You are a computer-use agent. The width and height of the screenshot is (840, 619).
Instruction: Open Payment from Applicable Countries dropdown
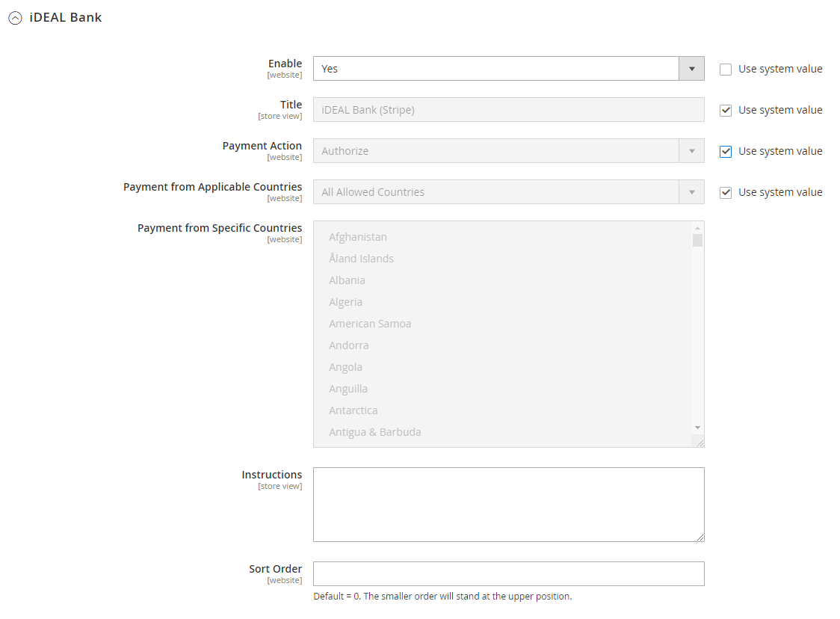(x=508, y=192)
